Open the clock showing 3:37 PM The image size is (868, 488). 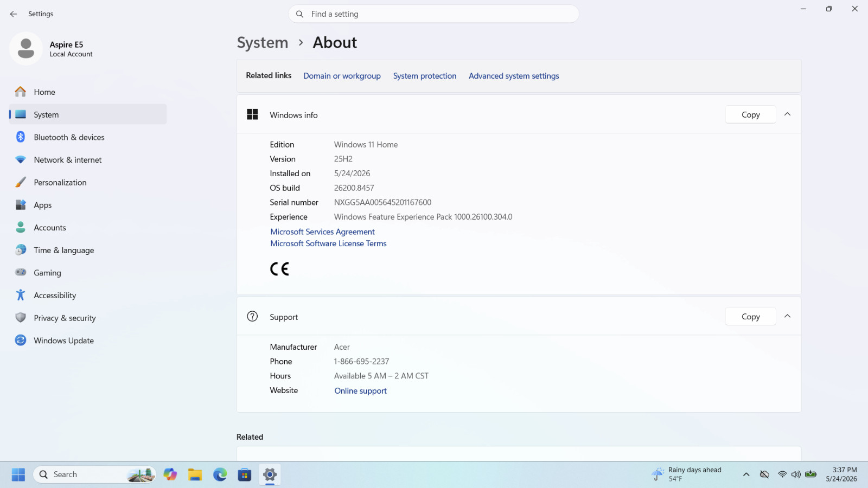pos(842,474)
